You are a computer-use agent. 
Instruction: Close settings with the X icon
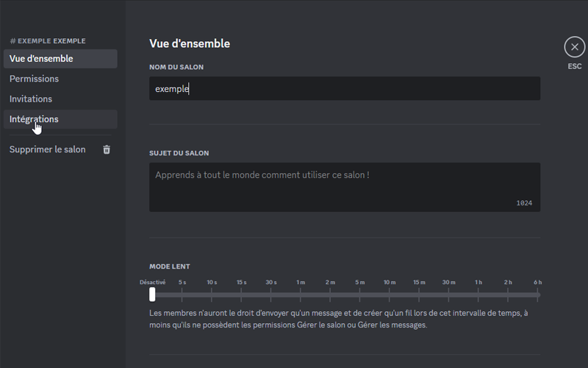574,47
